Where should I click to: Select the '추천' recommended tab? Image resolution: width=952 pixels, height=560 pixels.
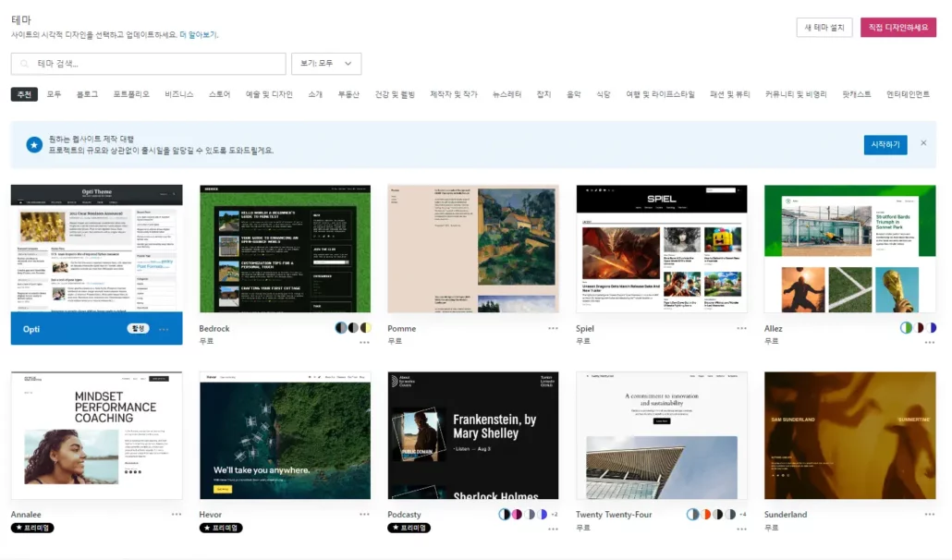pos(24,94)
